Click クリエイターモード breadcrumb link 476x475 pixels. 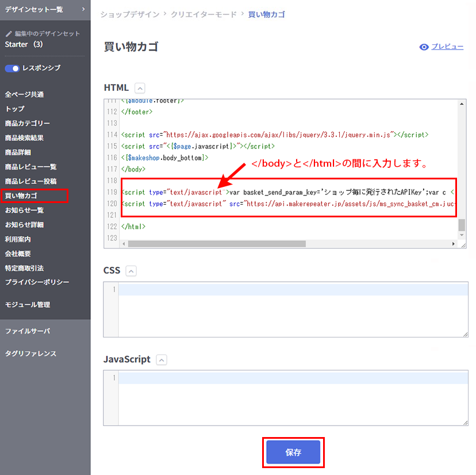(204, 14)
